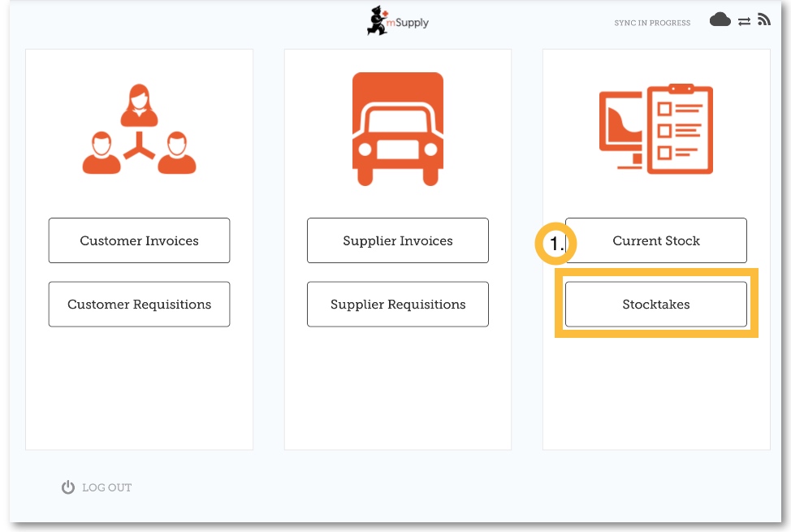
Task: Open the Stocktakes page
Action: pos(656,305)
